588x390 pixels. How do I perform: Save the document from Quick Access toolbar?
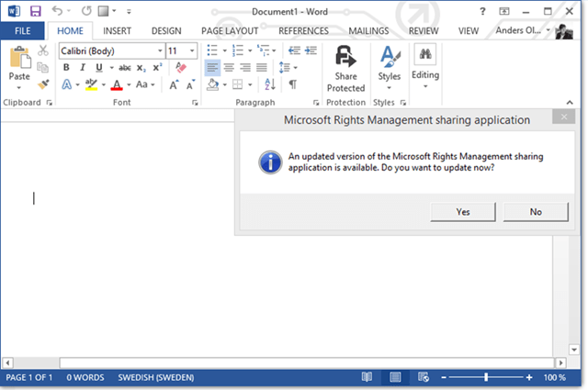[x=36, y=11]
